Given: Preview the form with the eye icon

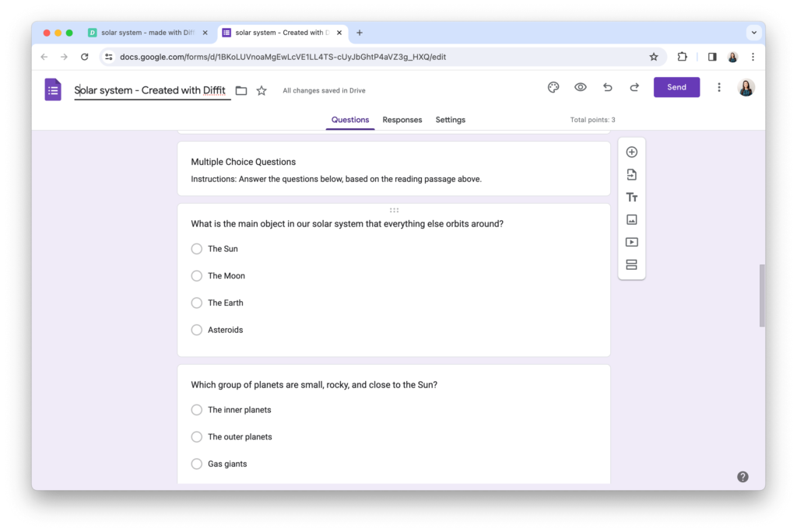Looking at the screenshot, I should (x=580, y=87).
